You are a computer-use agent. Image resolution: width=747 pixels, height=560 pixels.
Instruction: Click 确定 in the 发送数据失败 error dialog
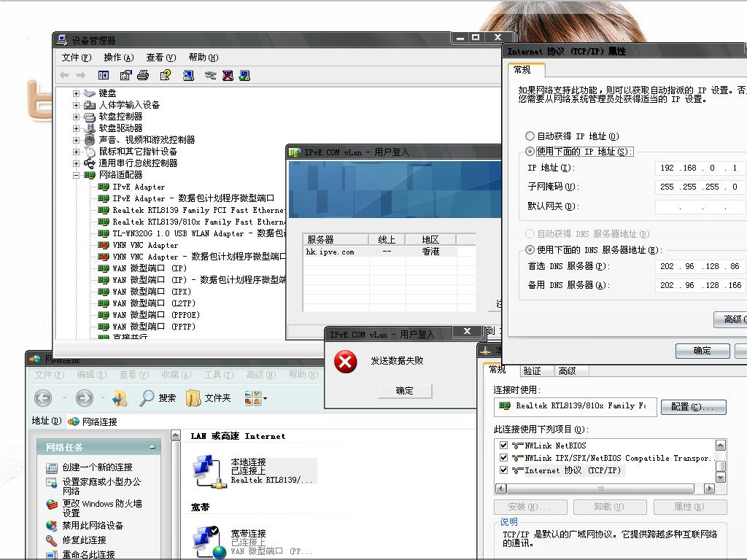[x=405, y=391]
